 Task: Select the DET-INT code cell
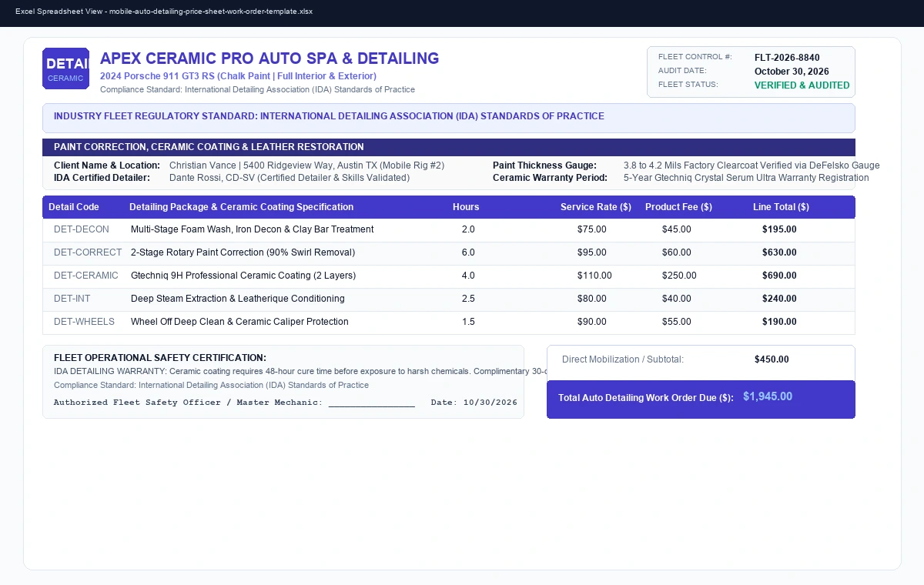point(72,299)
